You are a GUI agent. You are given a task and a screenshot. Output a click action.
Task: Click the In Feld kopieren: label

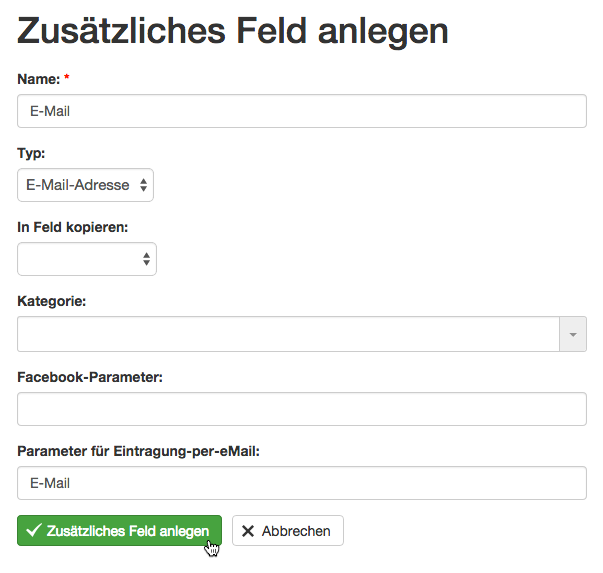(x=73, y=227)
